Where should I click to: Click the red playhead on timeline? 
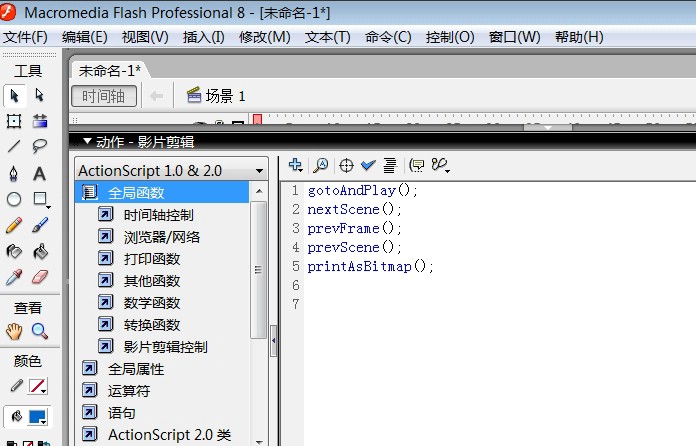(x=257, y=119)
